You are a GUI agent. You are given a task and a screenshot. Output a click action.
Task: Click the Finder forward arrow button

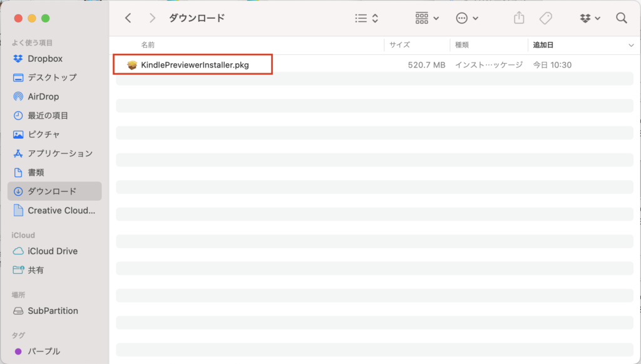pos(152,18)
